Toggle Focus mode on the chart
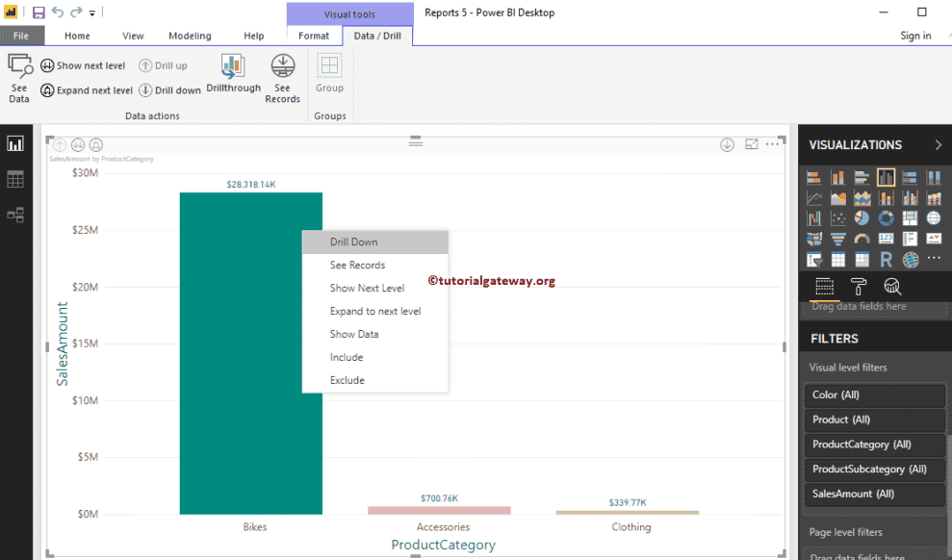The image size is (952, 560). pos(751,144)
